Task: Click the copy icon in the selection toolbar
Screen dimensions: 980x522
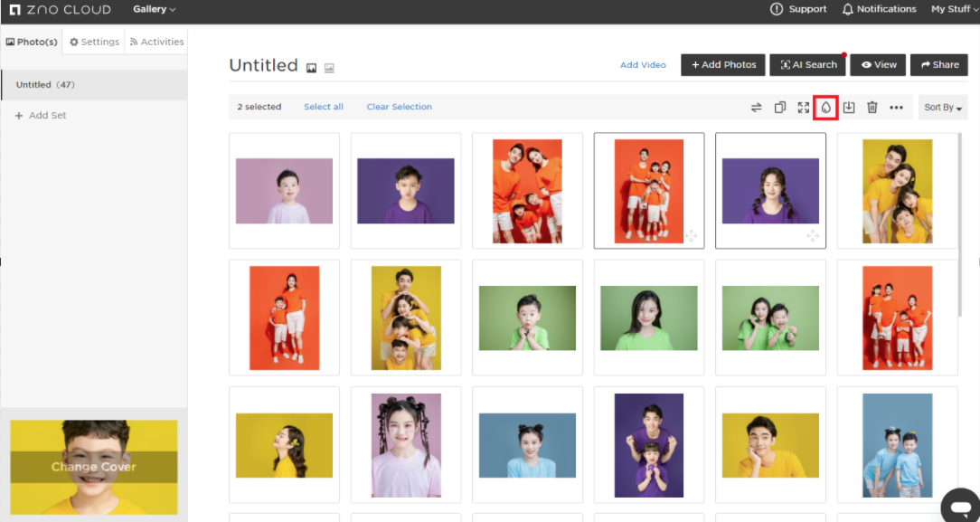Action: 780,108
